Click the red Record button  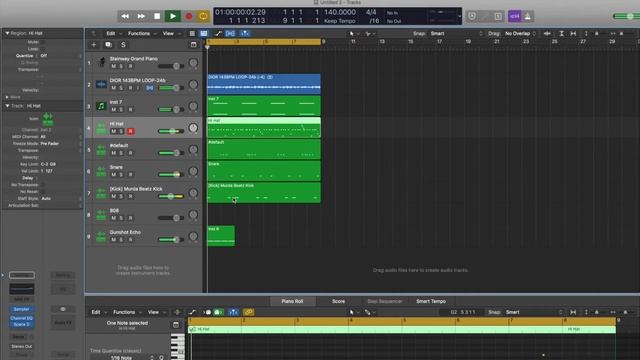click(189, 16)
